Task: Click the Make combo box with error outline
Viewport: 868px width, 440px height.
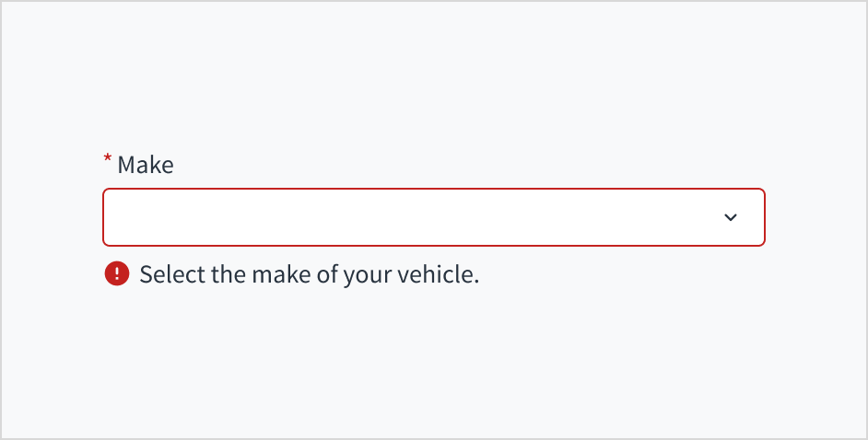Action: (433, 217)
